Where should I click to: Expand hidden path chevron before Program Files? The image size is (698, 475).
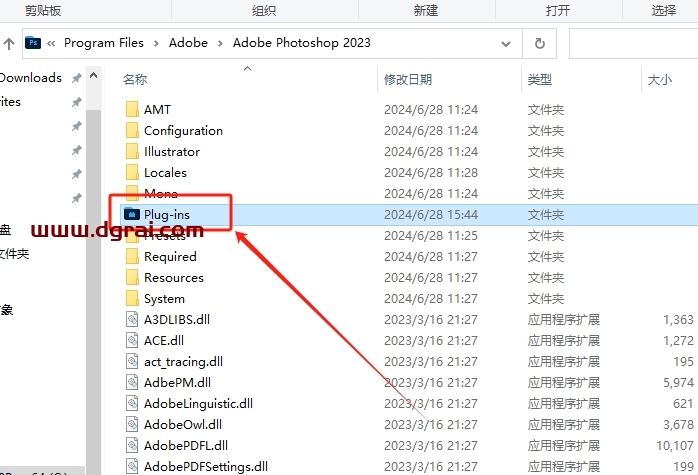tap(51, 43)
